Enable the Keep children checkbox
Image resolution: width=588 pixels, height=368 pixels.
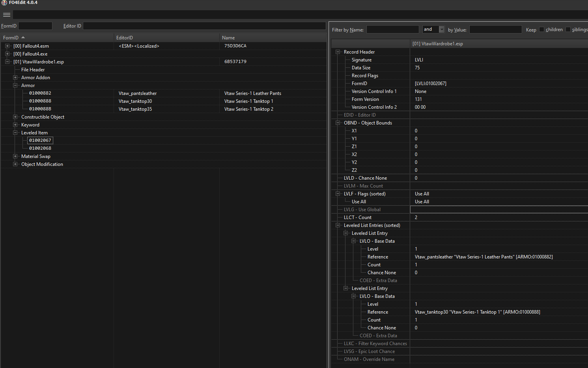point(541,30)
